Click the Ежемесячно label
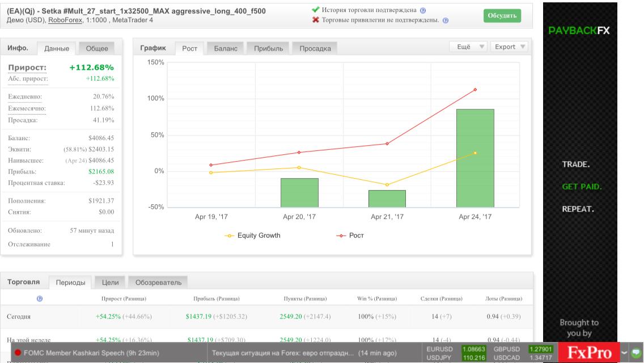The height and width of the screenshot is (363, 644). (27, 108)
